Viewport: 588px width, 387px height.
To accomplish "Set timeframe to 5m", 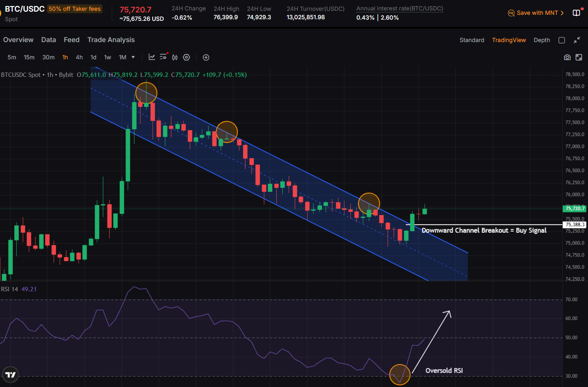I will pyautogui.click(x=12, y=57).
